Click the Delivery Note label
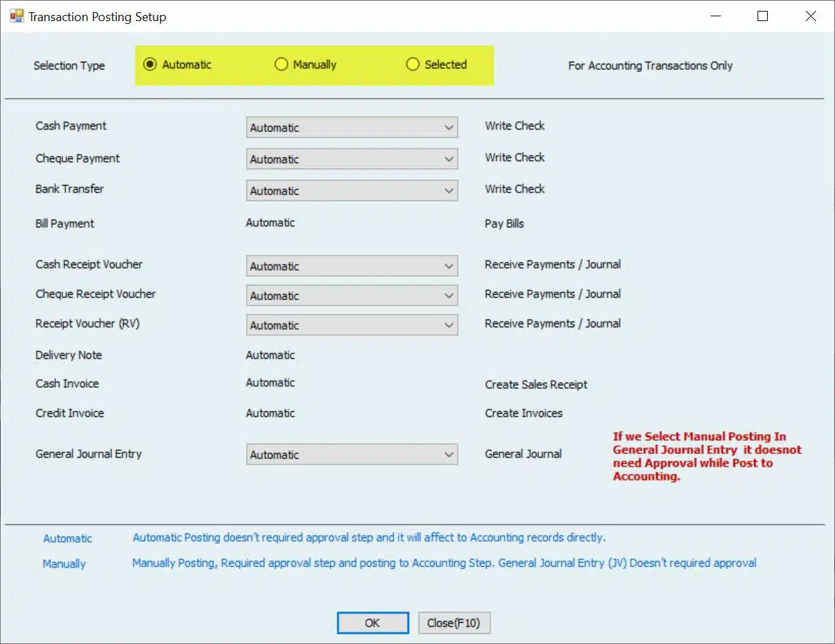The image size is (835, 644). 69,355
